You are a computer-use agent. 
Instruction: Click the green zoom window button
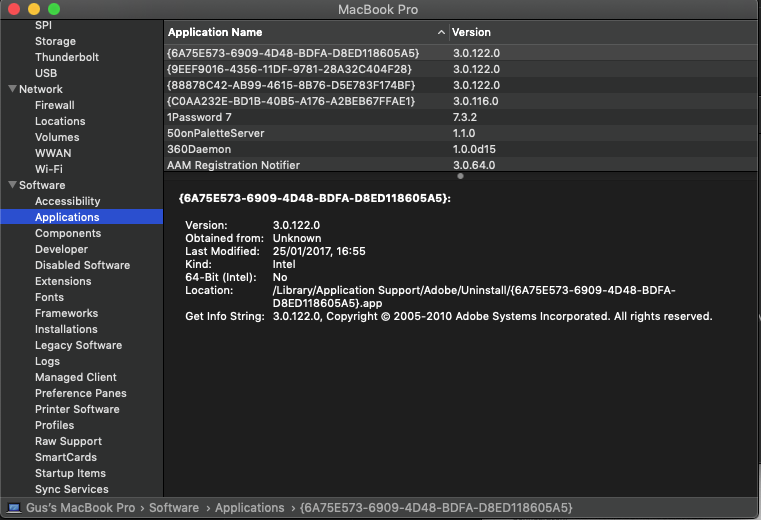coord(54,9)
